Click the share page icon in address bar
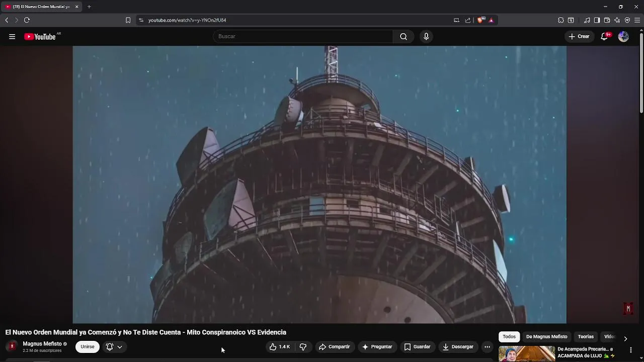The height and width of the screenshot is (362, 644). (468, 20)
